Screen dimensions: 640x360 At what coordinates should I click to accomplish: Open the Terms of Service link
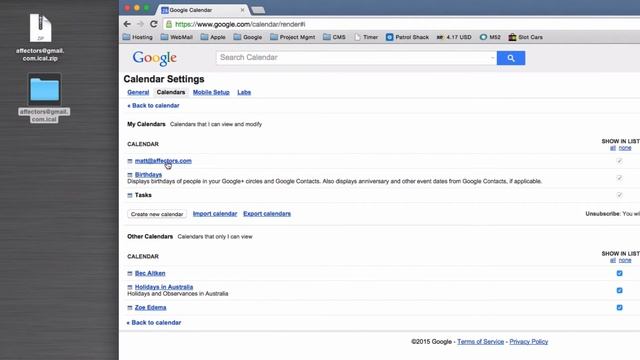pyautogui.click(x=480, y=342)
